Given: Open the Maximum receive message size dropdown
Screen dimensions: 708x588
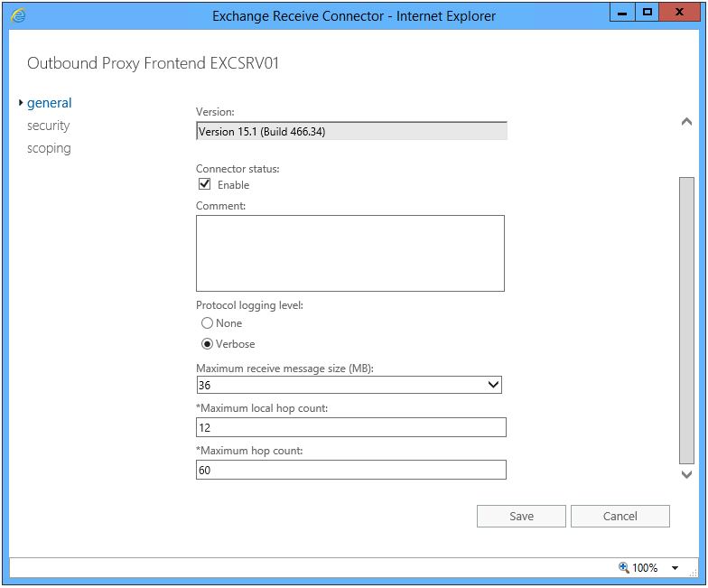Looking at the screenshot, I should point(349,385).
